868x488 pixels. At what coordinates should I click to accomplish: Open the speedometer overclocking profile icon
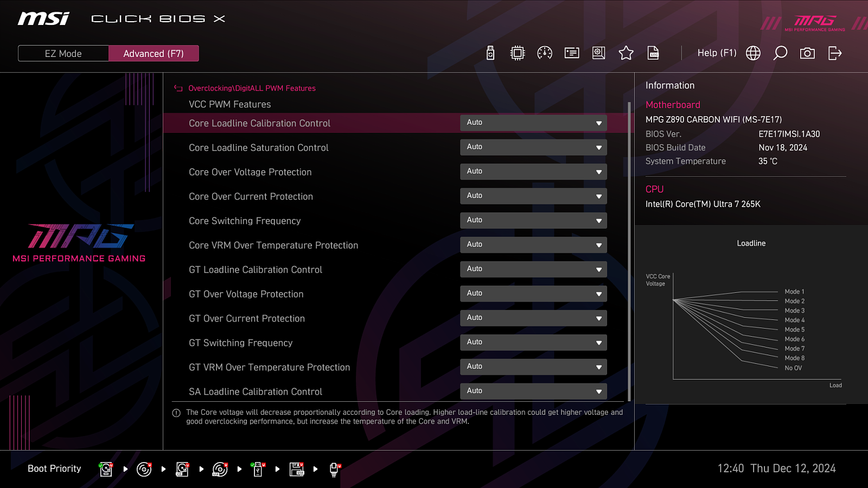(x=545, y=53)
